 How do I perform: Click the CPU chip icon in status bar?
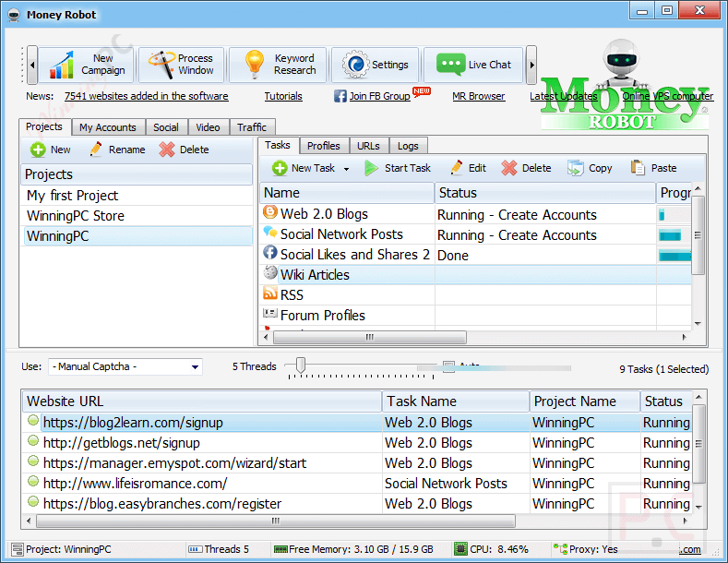tap(460, 549)
